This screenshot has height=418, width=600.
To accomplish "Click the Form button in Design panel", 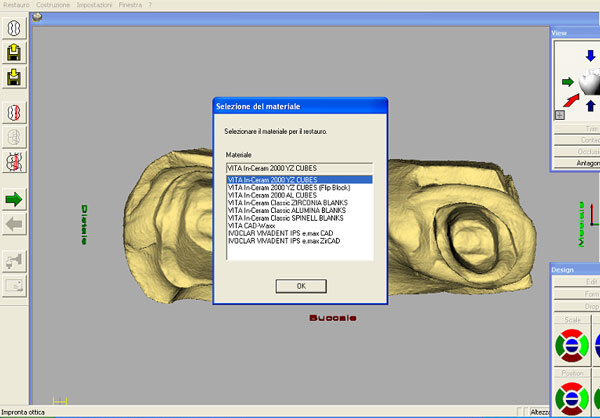I will point(577,294).
